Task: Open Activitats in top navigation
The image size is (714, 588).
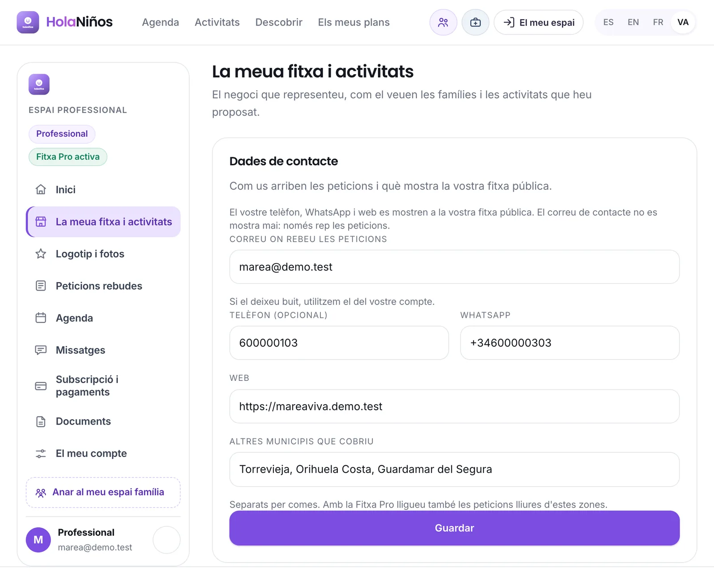Action: point(217,22)
